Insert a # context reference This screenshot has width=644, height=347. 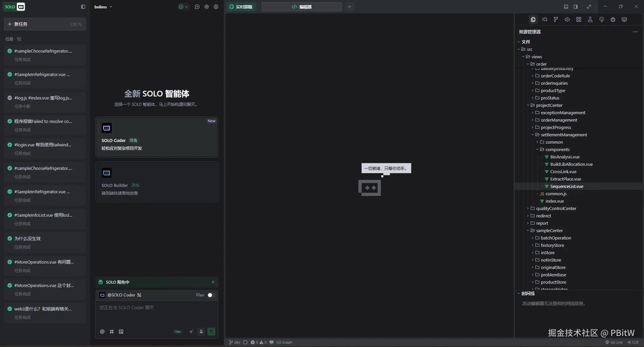tap(112, 332)
